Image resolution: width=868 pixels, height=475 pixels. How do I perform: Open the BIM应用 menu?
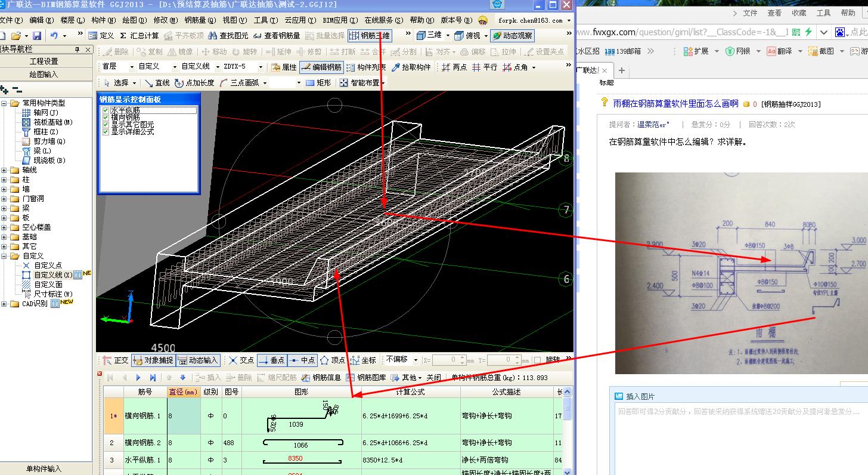(x=340, y=20)
